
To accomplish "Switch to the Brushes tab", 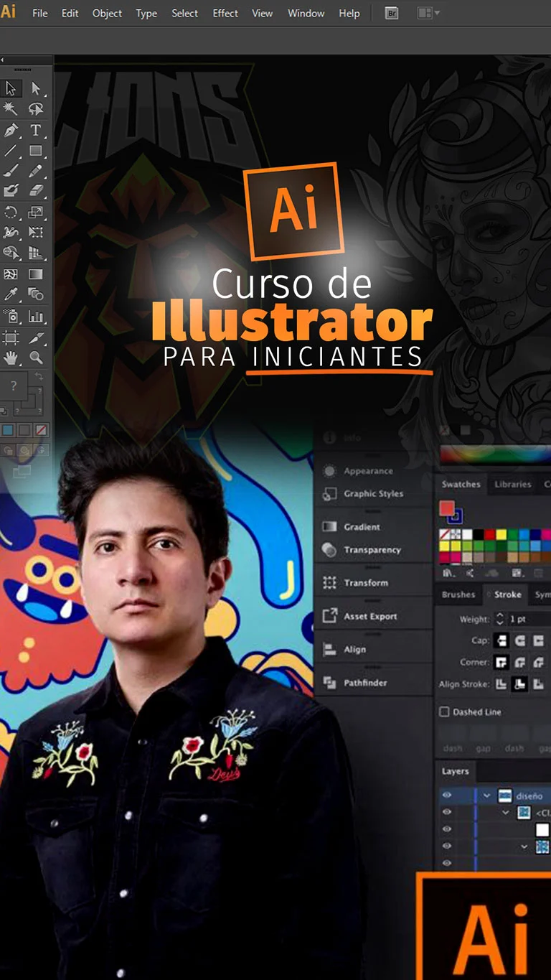I will 458,594.
